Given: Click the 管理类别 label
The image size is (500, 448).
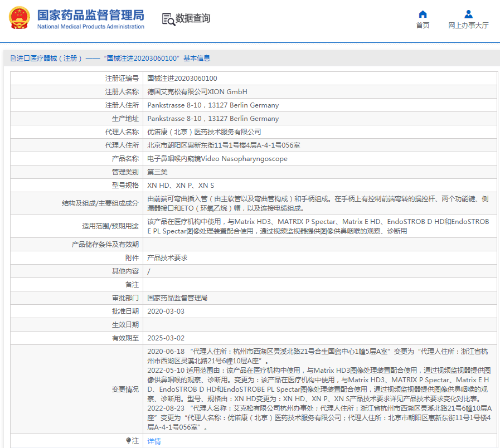Looking at the screenshot, I should (x=125, y=172).
